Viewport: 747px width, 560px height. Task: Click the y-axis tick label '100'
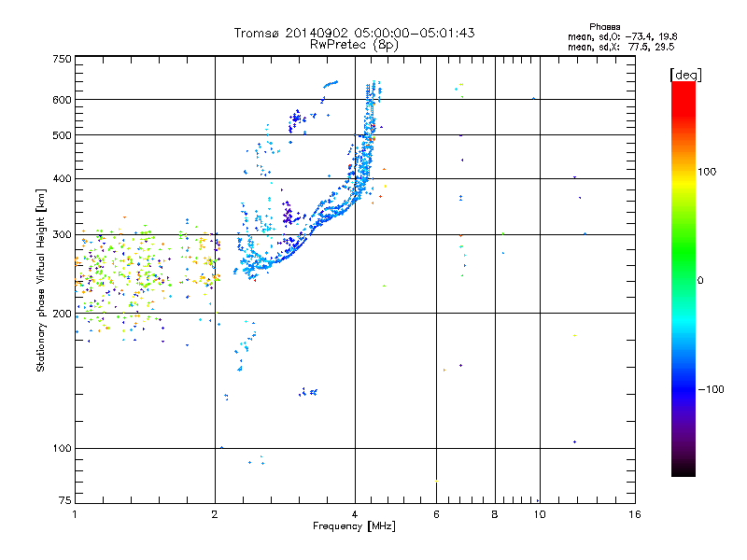pos(62,448)
